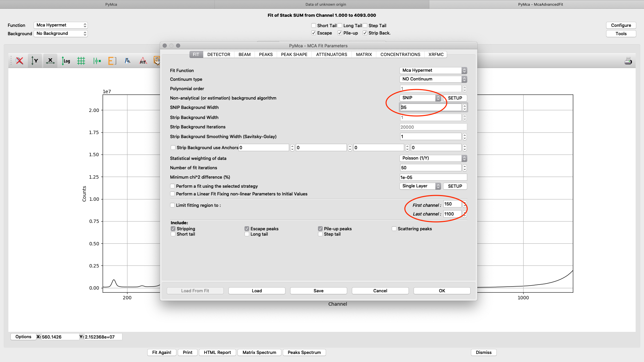Step the Number of fit iterations spinner

[465, 168]
